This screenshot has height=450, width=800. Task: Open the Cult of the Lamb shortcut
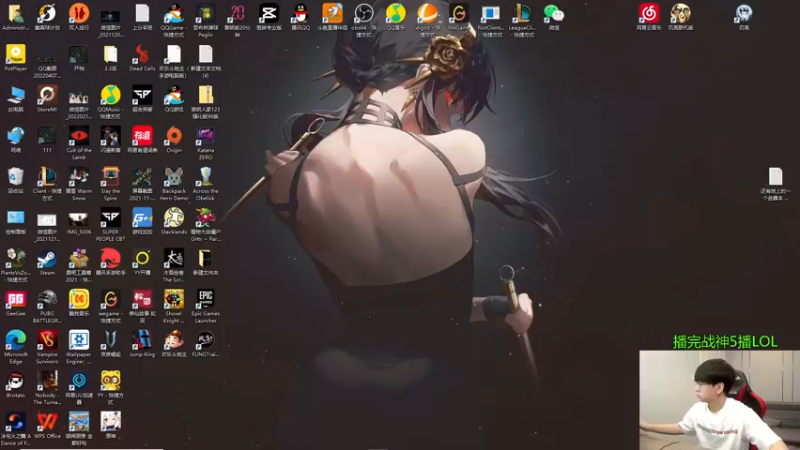click(x=79, y=136)
